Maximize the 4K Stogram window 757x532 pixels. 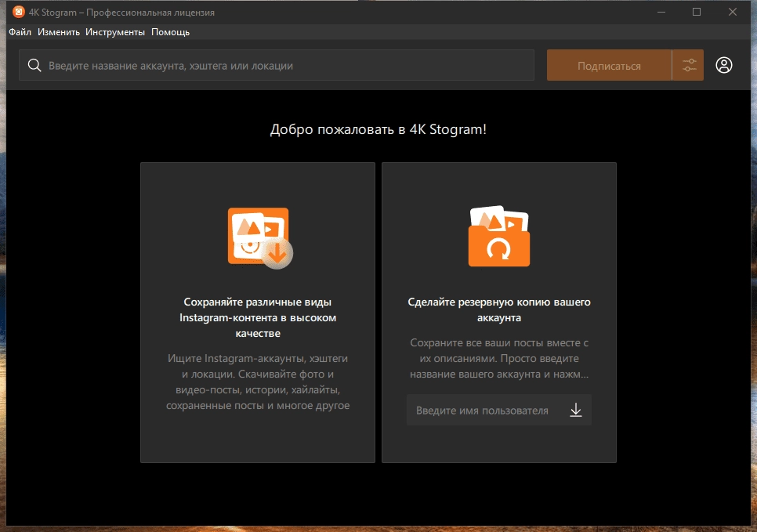pyautogui.click(x=697, y=12)
